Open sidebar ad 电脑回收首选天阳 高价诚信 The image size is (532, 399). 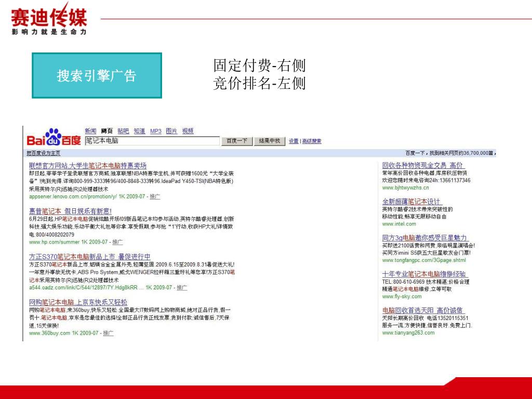[x=423, y=310]
